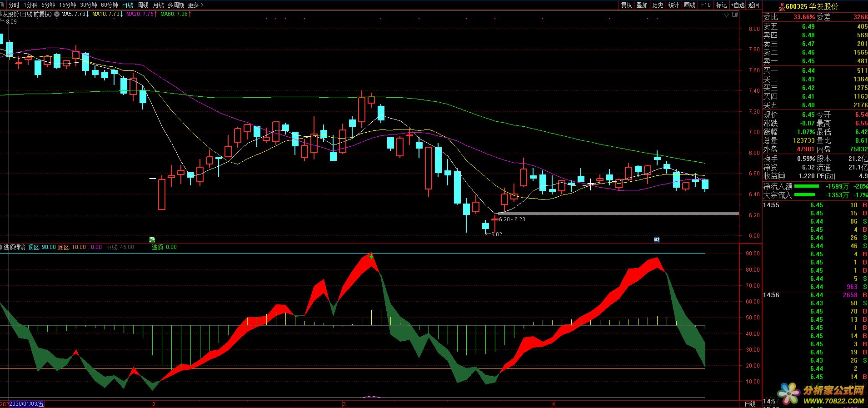Click the 财 financial marker on the chart

coord(657,239)
